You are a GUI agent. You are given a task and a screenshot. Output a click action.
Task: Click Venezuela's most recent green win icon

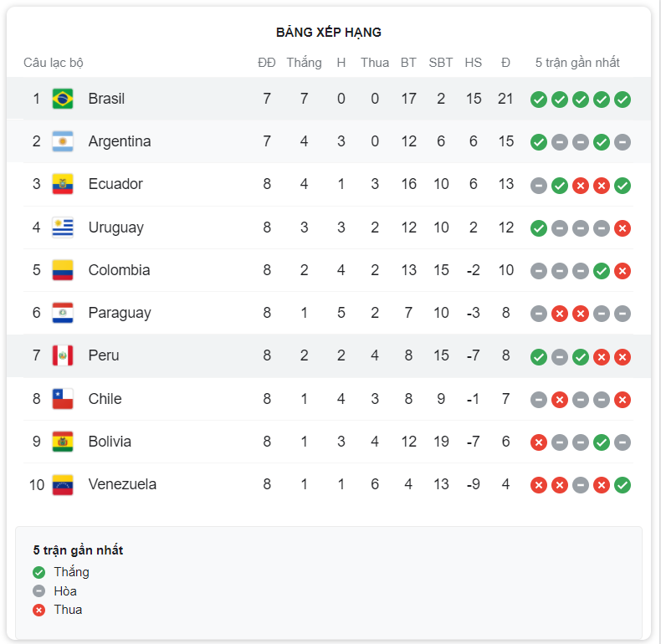point(623,485)
